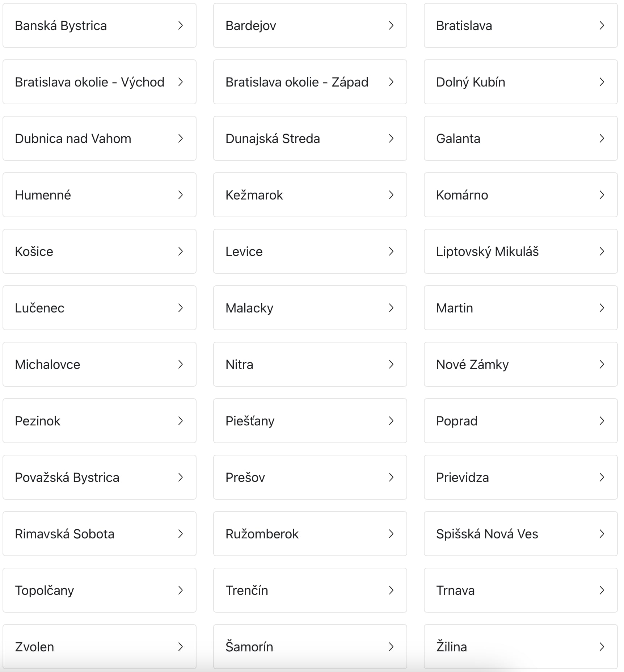Click the chevron icon on Košice card

180,251
